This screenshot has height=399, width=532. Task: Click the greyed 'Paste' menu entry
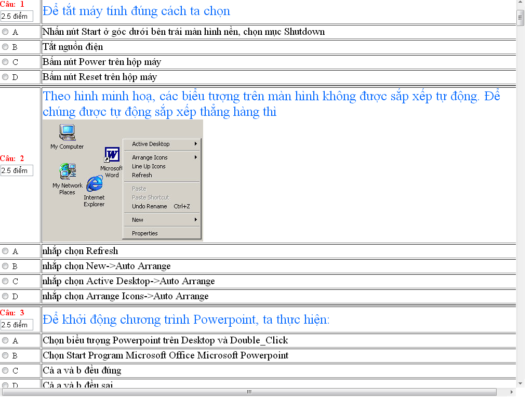click(x=139, y=189)
